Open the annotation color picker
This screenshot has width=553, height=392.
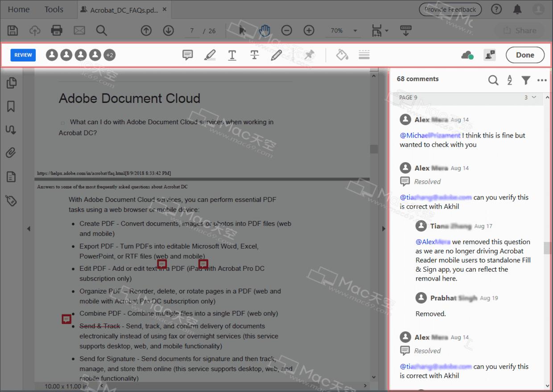pyautogui.click(x=342, y=55)
